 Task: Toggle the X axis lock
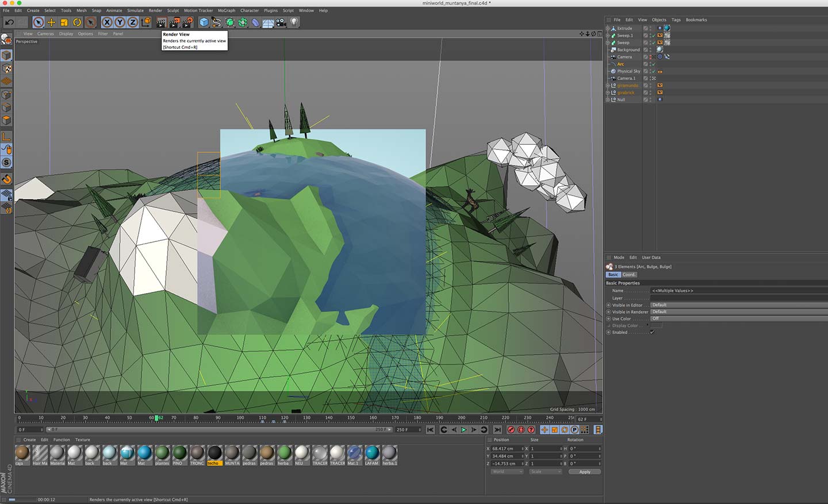pos(107,22)
